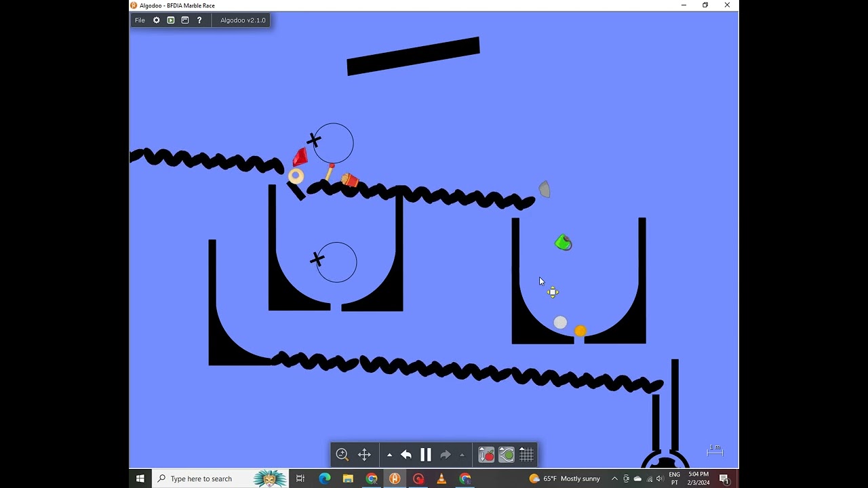Open Algodoo settings gear
868x488 pixels.
(157, 20)
